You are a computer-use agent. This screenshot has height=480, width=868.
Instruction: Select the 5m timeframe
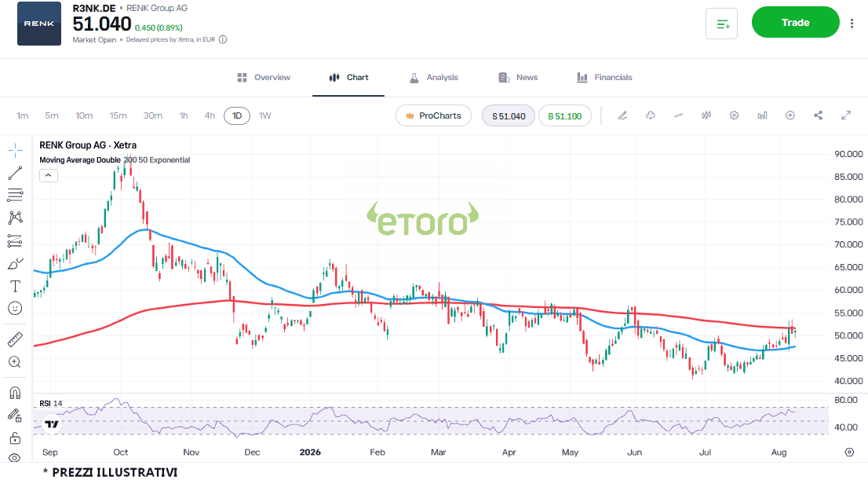point(52,115)
